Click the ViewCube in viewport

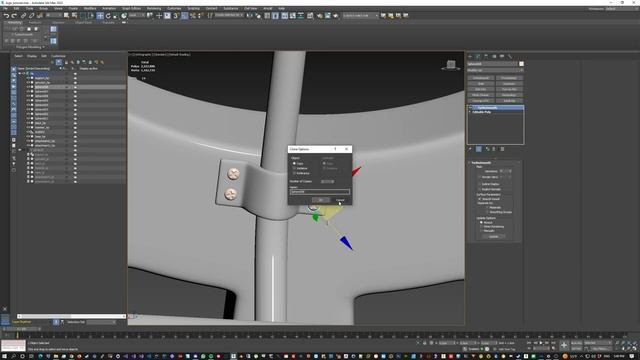pyautogui.click(x=451, y=64)
